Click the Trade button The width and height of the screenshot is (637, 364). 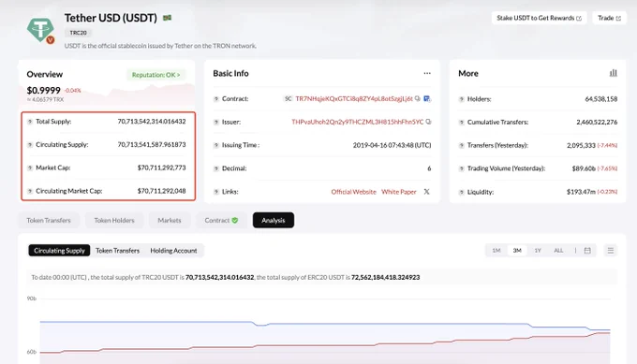(x=609, y=18)
